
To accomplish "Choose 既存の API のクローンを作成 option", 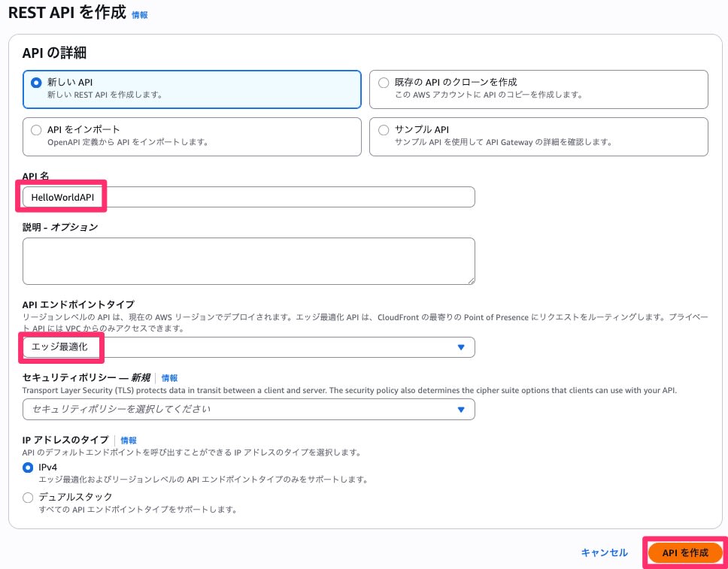I will tap(384, 83).
